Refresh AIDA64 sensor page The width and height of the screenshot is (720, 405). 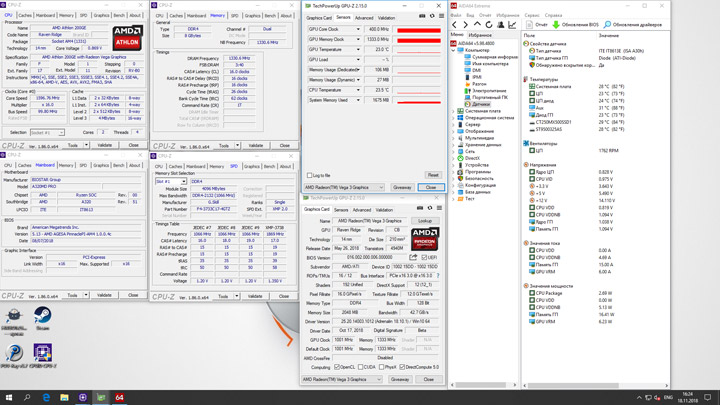pyautogui.click(x=489, y=25)
